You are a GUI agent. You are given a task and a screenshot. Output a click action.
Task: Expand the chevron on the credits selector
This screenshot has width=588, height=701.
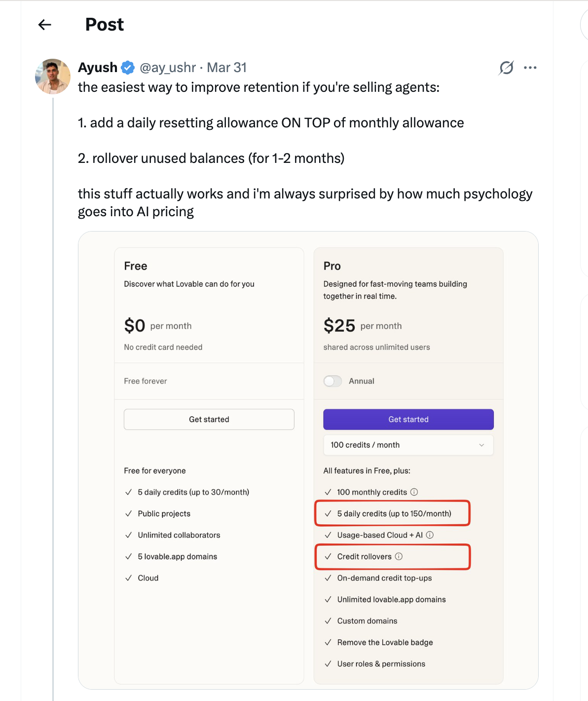pos(482,445)
